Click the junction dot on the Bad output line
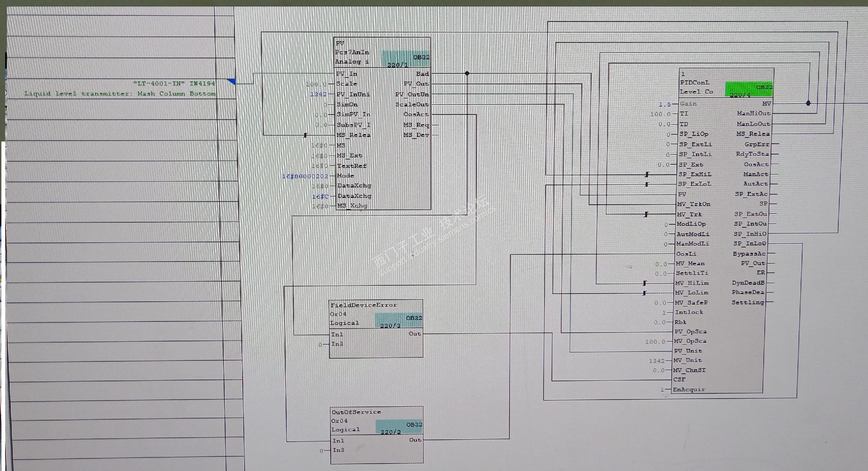 tap(467, 73)
